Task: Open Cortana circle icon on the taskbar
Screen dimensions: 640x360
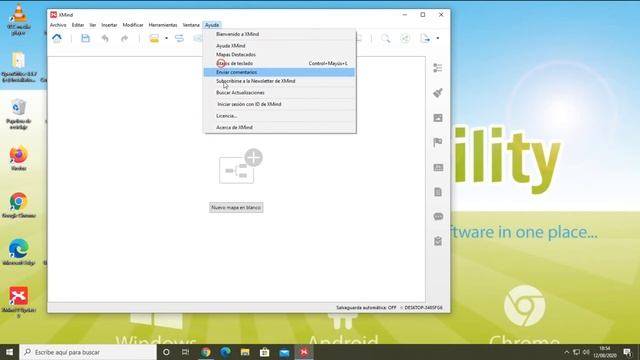Action: pos(166,352)
